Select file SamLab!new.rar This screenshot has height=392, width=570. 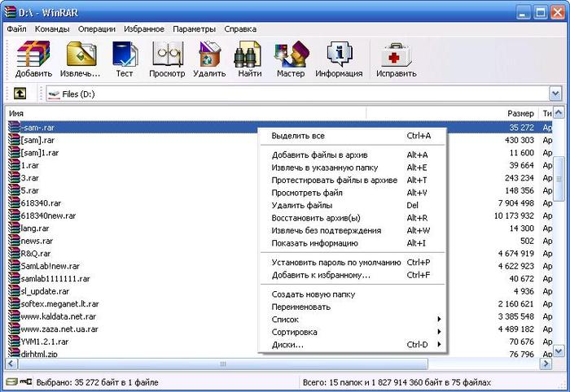point(50,266)
